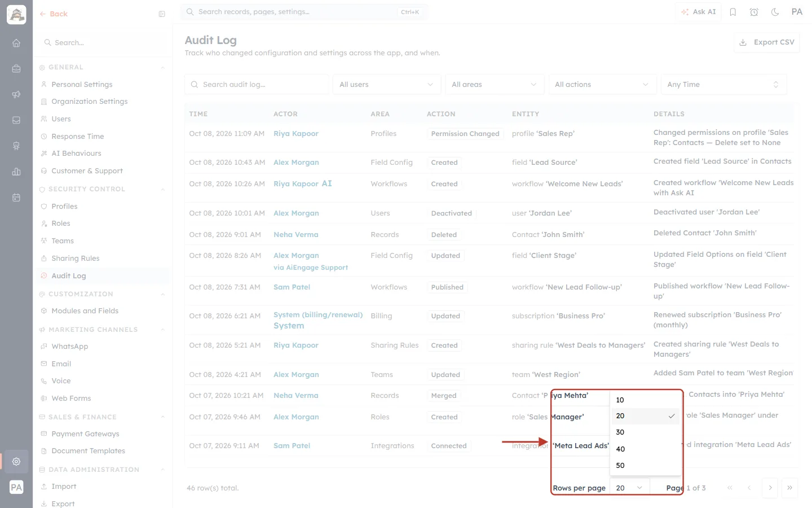This screenshot has width=812, height=508.
Task: Open Modules and Fields settings
Action: point(85,311)
